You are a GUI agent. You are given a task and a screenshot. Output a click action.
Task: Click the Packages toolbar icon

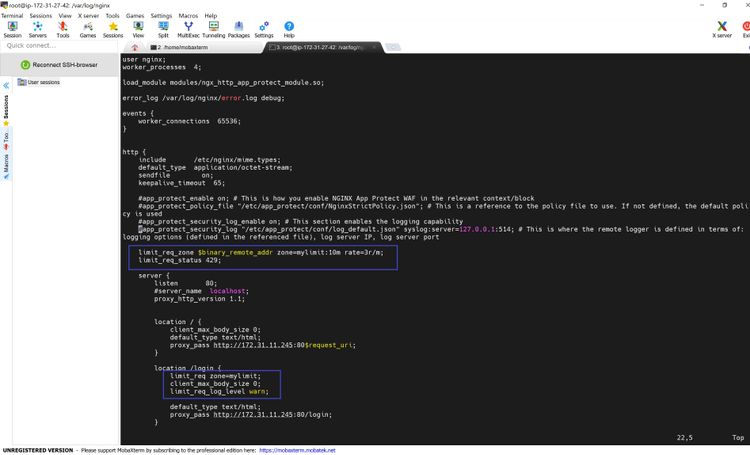point(239,28)
